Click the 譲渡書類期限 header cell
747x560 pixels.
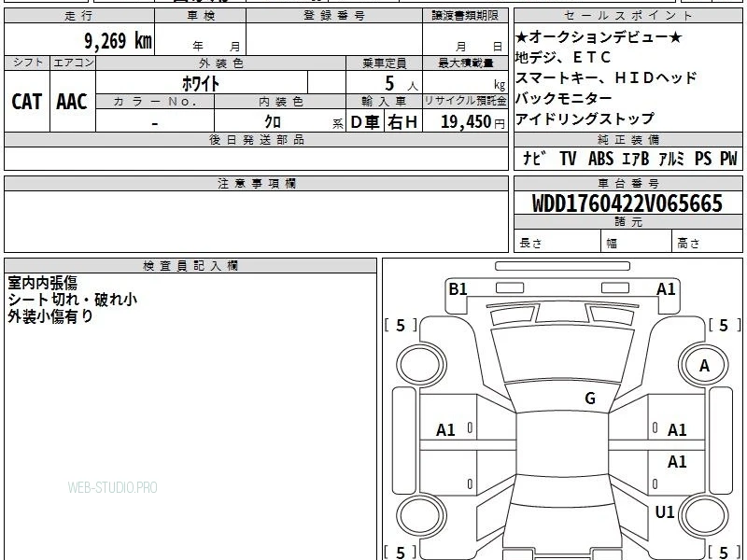click(x=465, y=16)
